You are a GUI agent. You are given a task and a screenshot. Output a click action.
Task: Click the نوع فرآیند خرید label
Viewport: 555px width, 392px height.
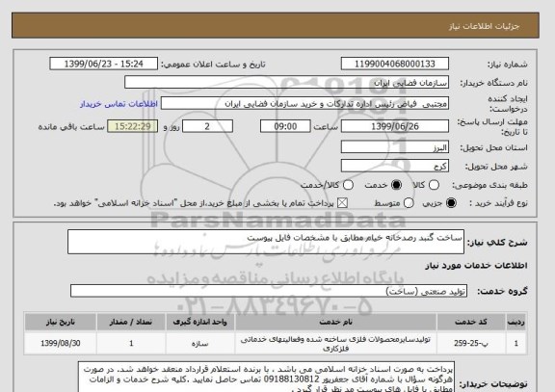(x=498, y=203)
